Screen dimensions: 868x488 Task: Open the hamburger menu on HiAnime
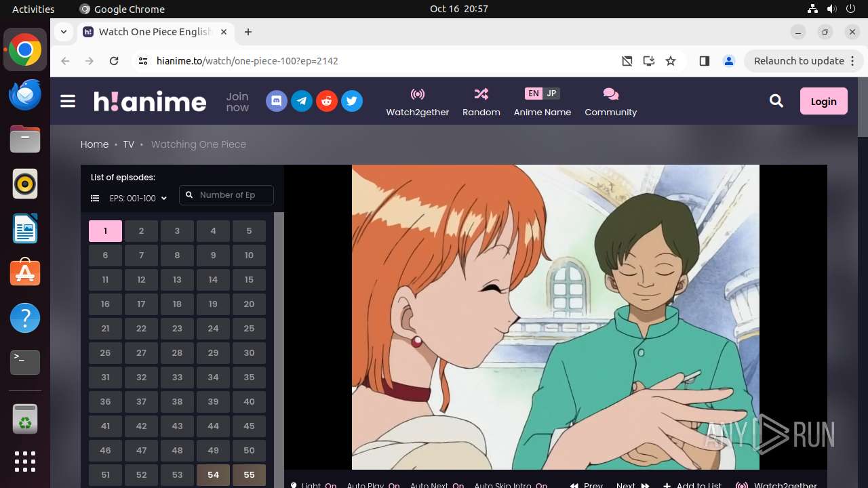pos(68,102)
